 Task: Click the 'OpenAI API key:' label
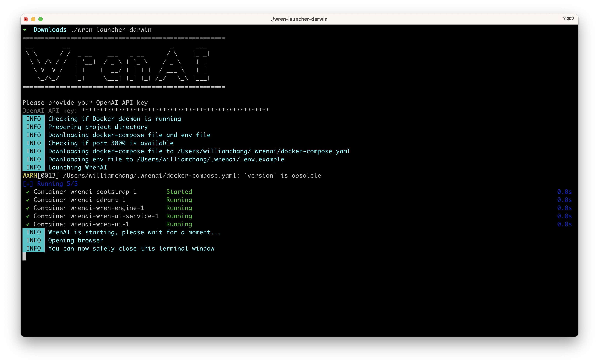click(x=50, y=111)
